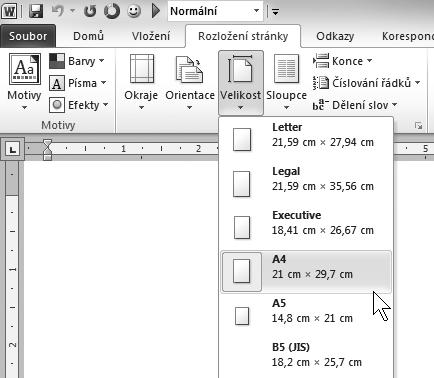Save the document with the floppy disk icon
Image resolution: width=434 pixels, height=378 pixels.
36,12
